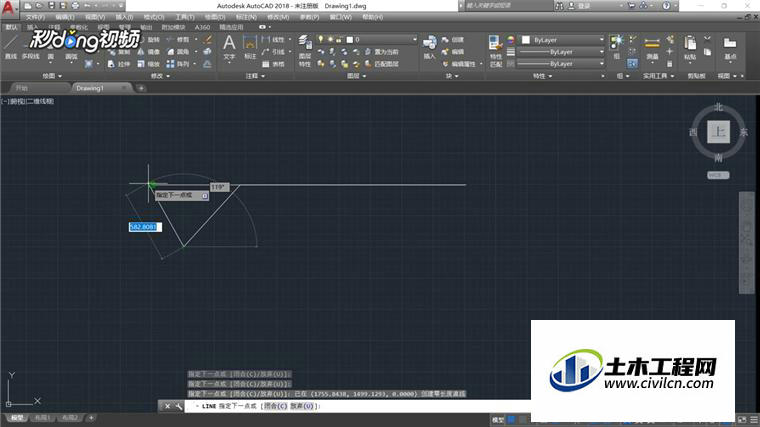Open lineweight ByLayer dropdown
This screenshot has width=760, height=427.
click(602, 52)
